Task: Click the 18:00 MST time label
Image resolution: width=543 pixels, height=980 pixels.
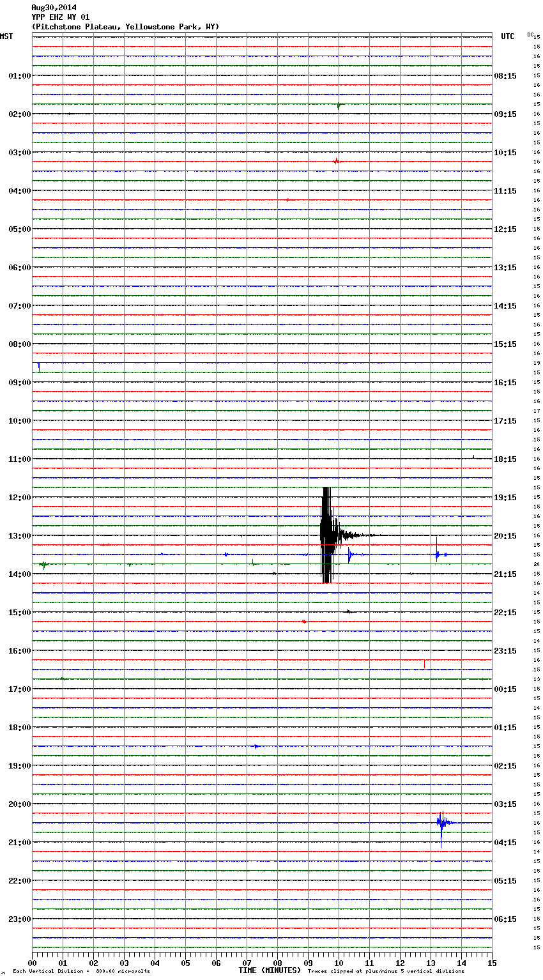Action: (x=19, y=728)
